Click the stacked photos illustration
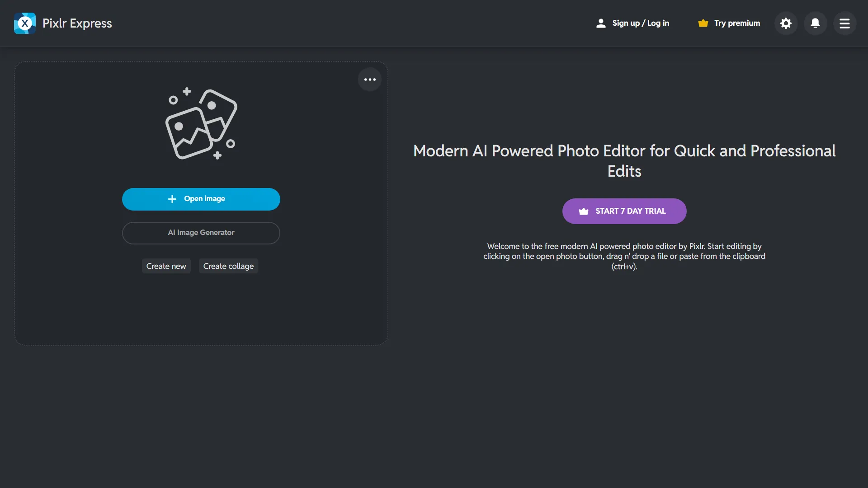The image size is (868, 488). click(201, 124)
